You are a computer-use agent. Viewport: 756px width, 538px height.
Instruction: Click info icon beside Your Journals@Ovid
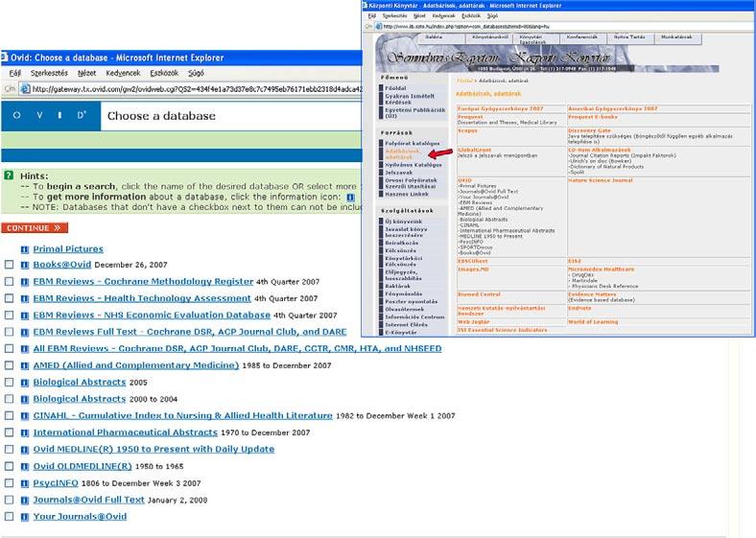[x=25, y=517]
